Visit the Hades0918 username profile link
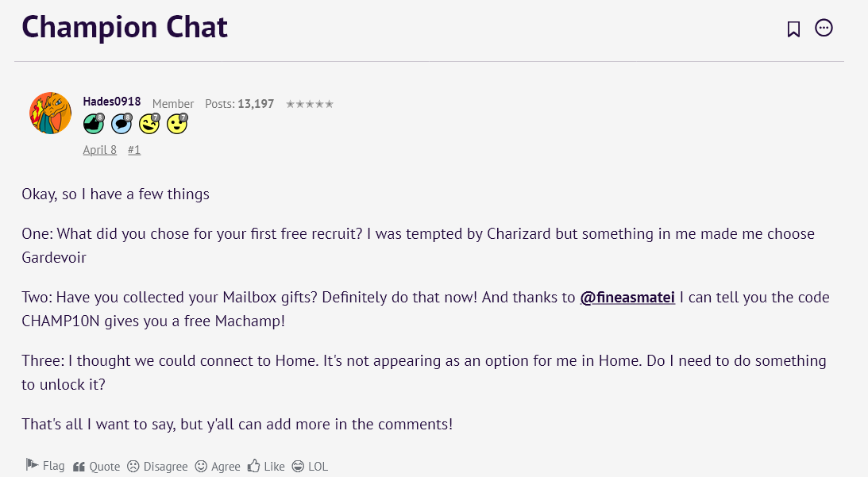The height and width of the screenshot is (477, 868). click(x=112, y=102)
